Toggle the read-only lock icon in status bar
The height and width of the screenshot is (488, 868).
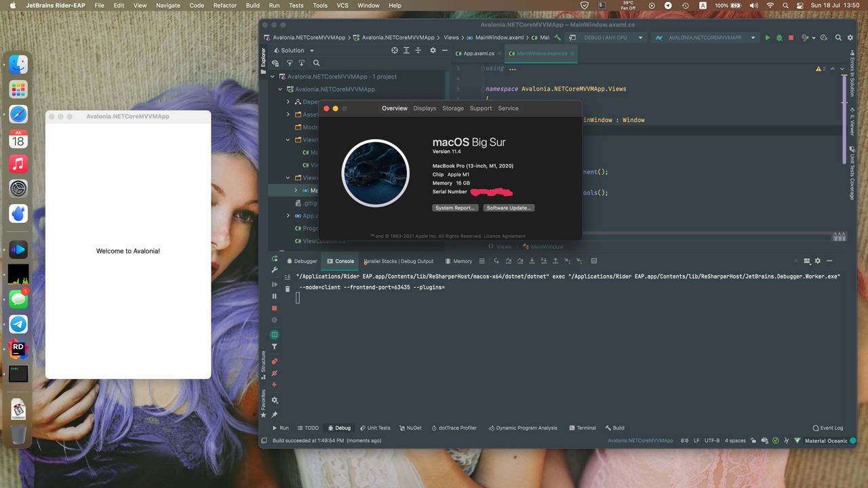(x=754, y=441)
